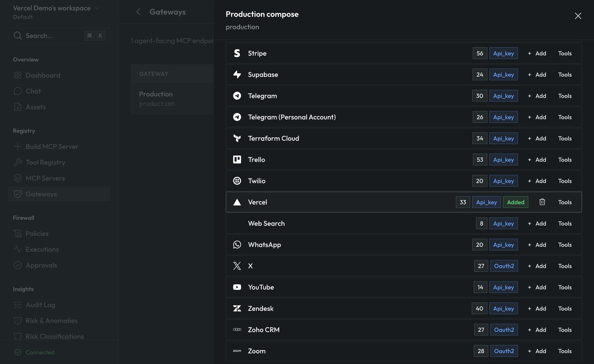This screenshot has width=594, height=364.
Task: Click the Connected status indicator
Action: point(34,352)
